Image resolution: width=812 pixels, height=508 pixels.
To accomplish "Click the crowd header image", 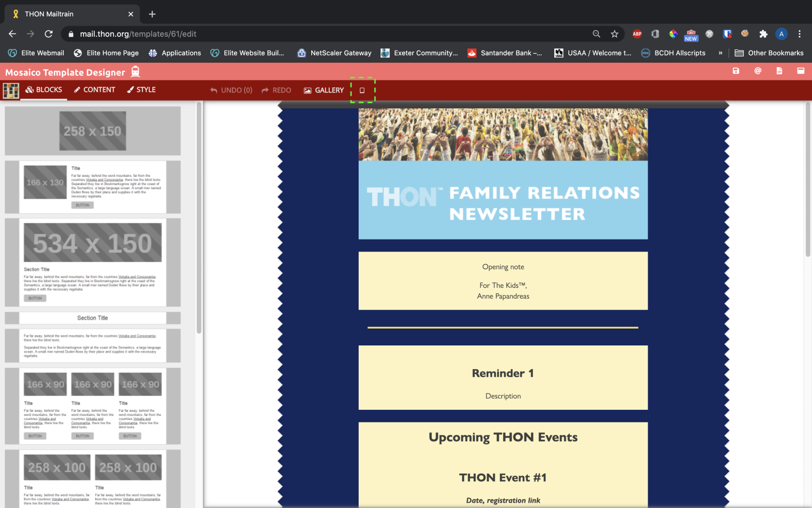I will tap(503, 134).
